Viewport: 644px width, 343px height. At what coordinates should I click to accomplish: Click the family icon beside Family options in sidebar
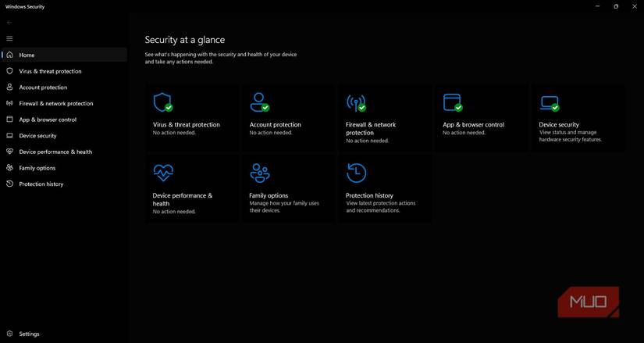coord(10,168)
